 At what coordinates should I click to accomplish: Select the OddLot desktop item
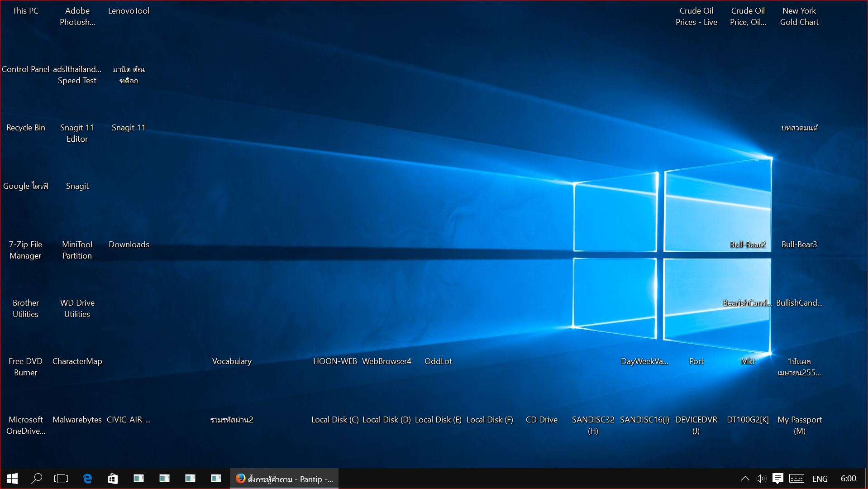(x=438, y=361)
